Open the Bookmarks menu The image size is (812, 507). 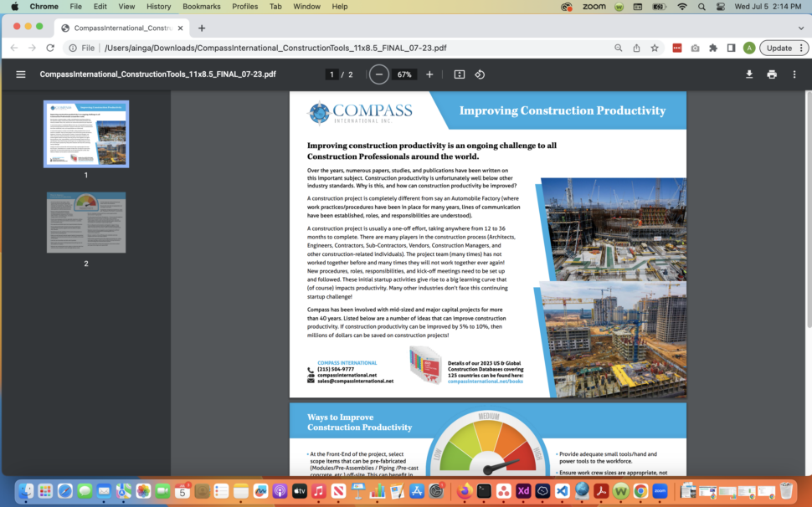pos(202,7)
